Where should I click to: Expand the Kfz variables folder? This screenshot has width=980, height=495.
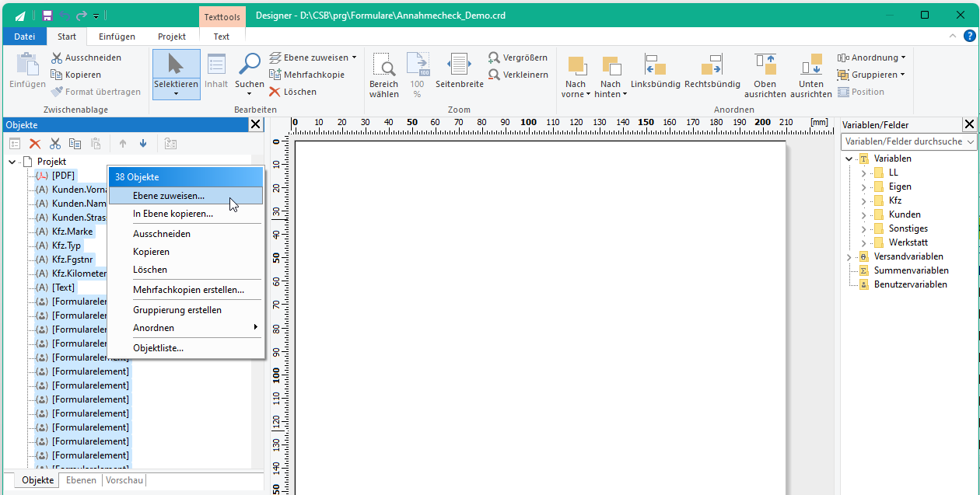pyautogui.click(x=863, y=200)
